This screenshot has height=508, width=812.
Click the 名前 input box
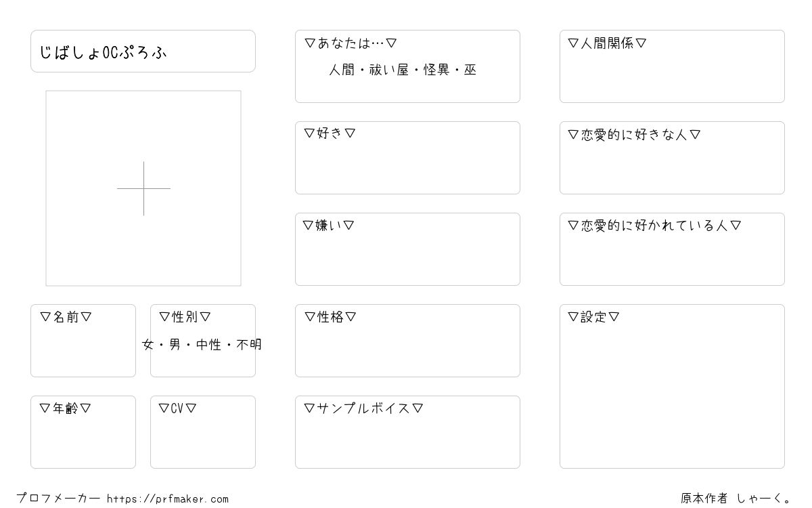click(83, 341)
